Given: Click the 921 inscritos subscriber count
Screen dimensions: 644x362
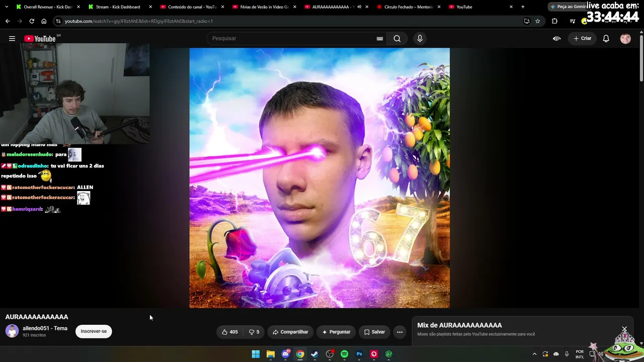Looking at the screenshot, I should (x=34, y=335).
